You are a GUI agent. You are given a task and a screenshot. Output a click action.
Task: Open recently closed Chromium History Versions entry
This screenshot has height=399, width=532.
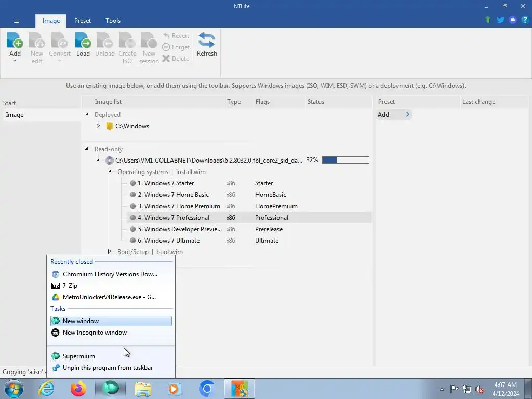[111, 274]
